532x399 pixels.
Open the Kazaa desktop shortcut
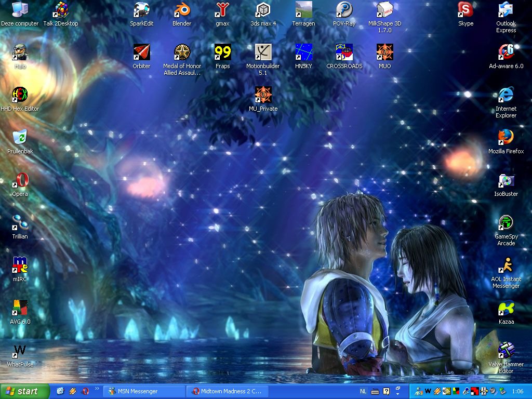(x=506, y=308)
